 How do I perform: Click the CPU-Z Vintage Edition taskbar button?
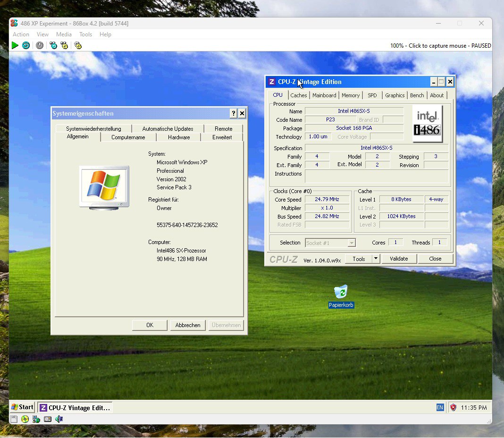(75, 407)
